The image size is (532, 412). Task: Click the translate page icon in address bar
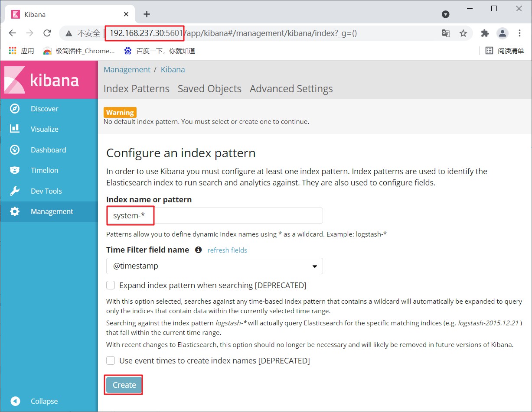coord(446,33)
